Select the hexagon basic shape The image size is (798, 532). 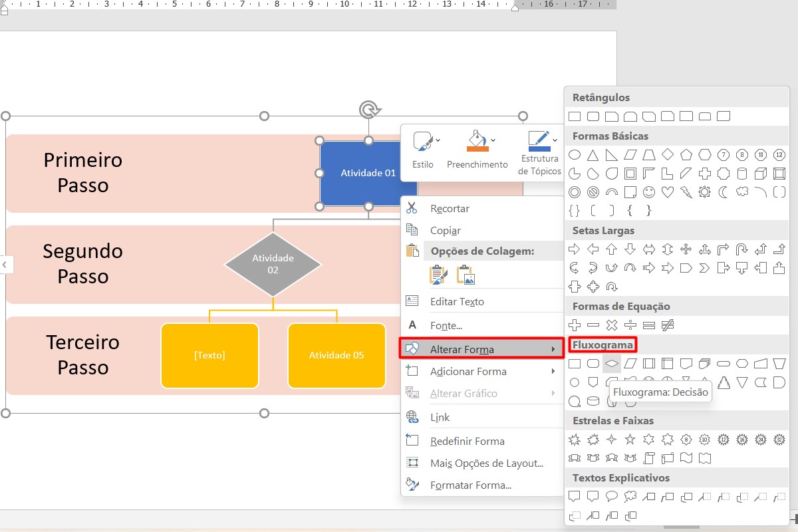pos(705,155)
